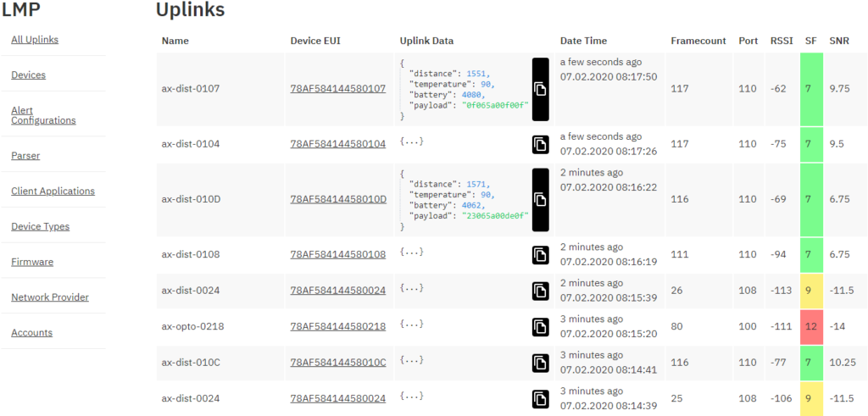Expand collapsed JSON of ax-dist-010C
Screen dimensions: 868x416
click(412, 360)
